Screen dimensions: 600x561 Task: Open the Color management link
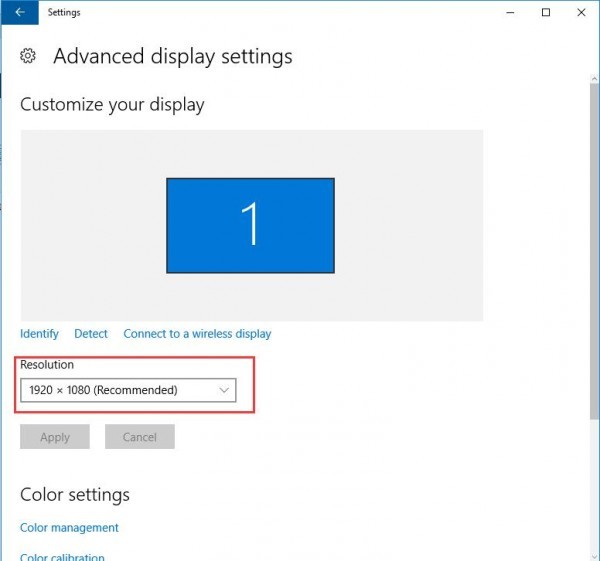pyautogui.click(x=69, y=528)
